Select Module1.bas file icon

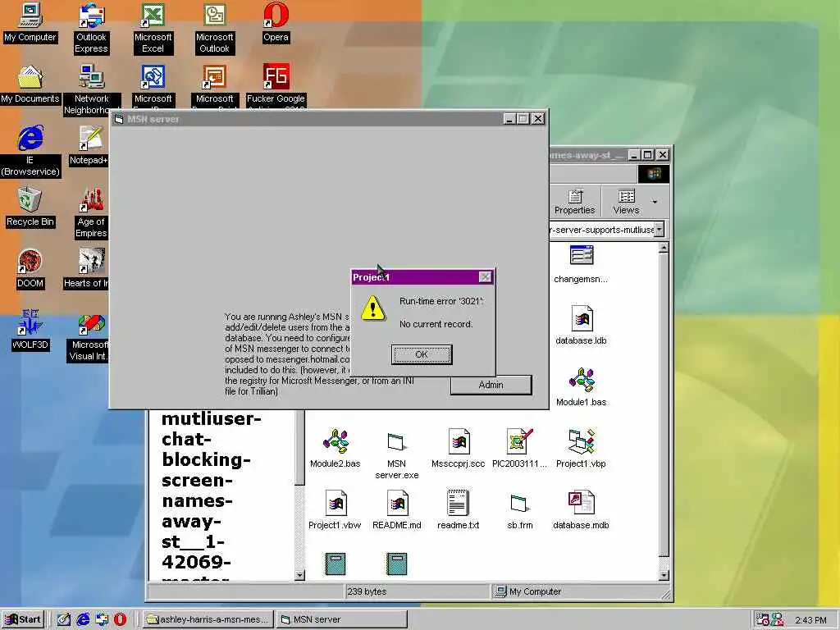581,387
